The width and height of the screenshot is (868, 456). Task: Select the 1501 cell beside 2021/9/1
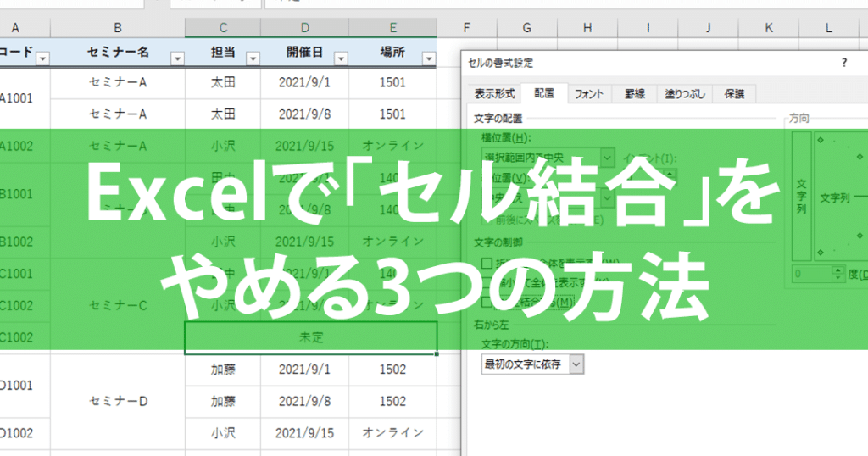coord(392,82)
